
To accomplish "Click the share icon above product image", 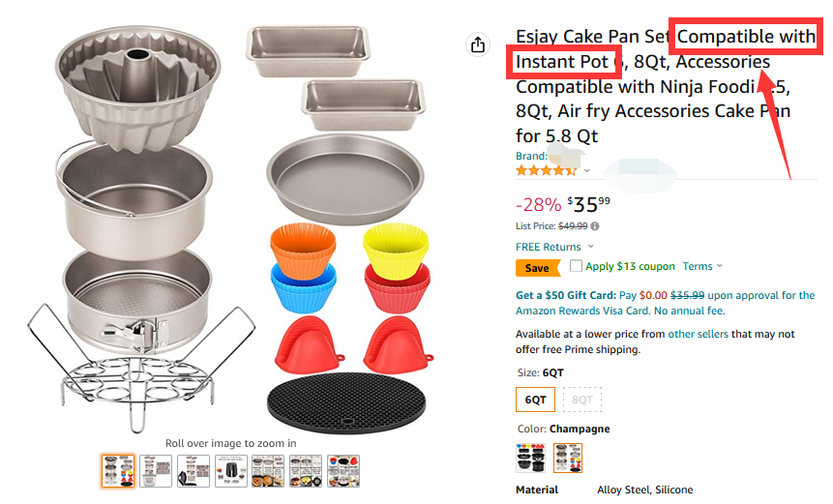I will (x=477, y=45).
